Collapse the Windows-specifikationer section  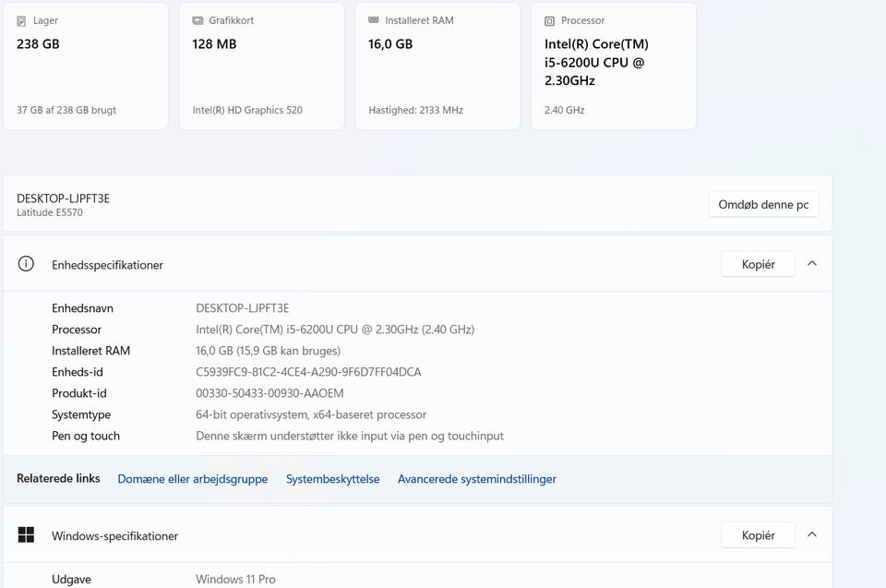click(x=812, y=535)
